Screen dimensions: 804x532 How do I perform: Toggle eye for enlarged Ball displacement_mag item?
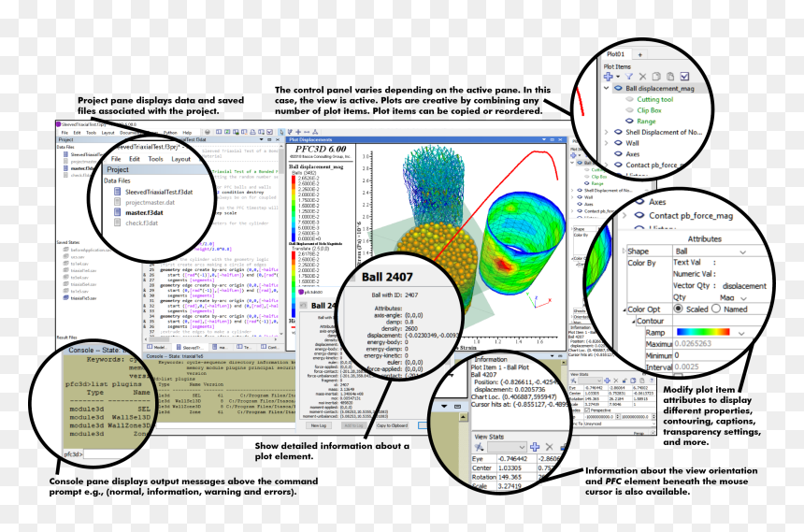[618, 88]
